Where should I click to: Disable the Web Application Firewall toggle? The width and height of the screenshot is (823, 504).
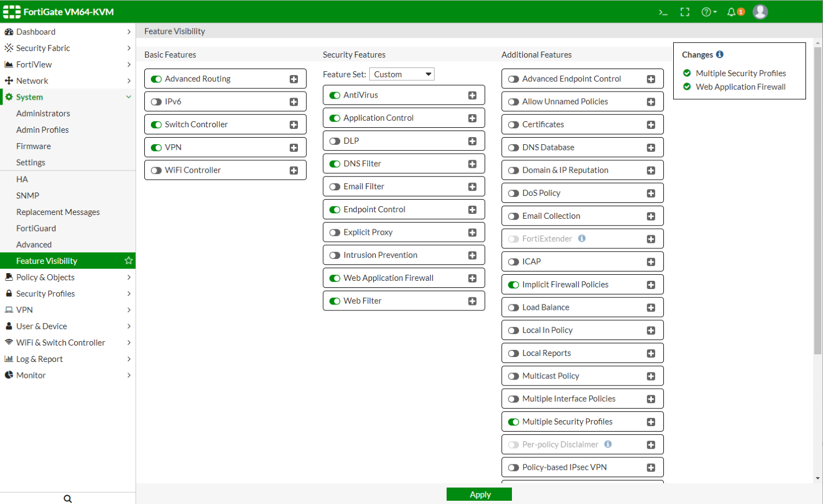click(335, 279)
